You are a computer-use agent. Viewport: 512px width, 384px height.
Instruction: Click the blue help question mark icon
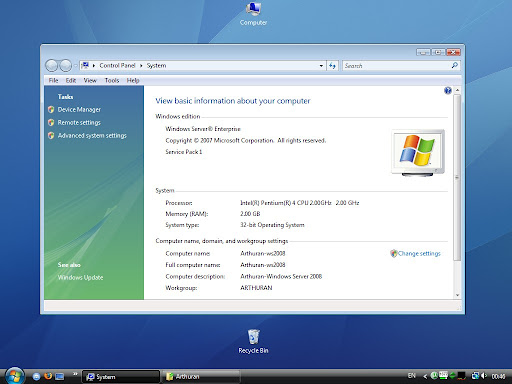tap(448, 90)
